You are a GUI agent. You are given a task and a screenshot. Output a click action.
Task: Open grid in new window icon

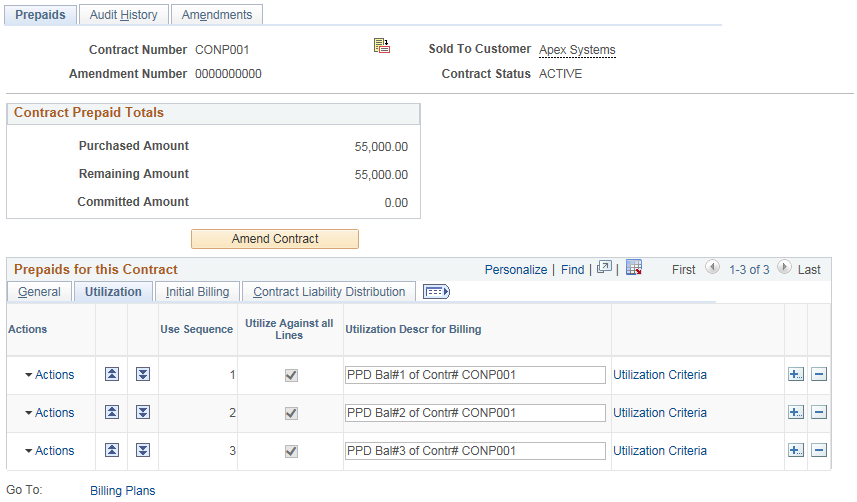coord(604,267)
